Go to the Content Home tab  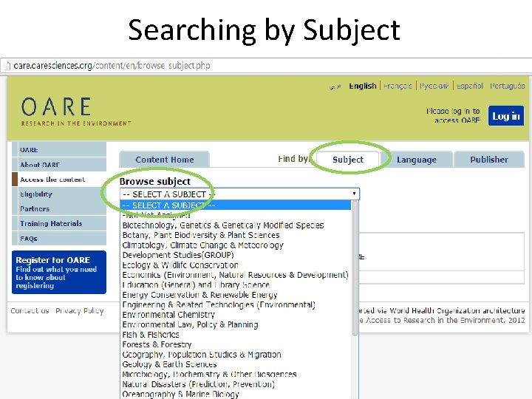(x=165, y=160)
